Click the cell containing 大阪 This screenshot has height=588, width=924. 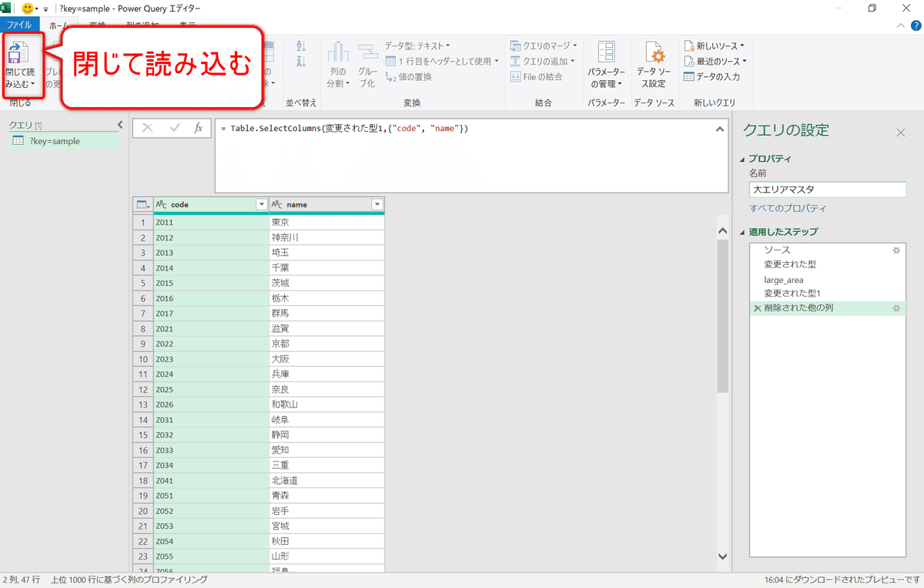tap(326, 359)
